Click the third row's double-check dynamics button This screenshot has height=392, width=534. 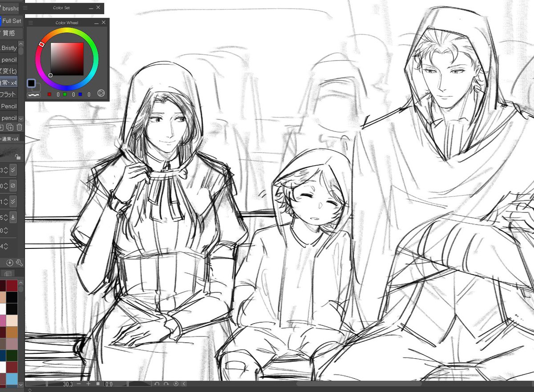tap(13, 201)
